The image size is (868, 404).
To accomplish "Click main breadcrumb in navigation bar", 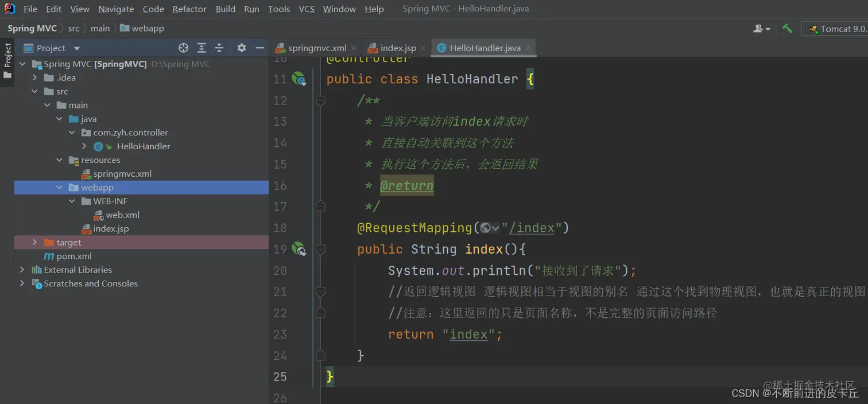I will 100,28.
